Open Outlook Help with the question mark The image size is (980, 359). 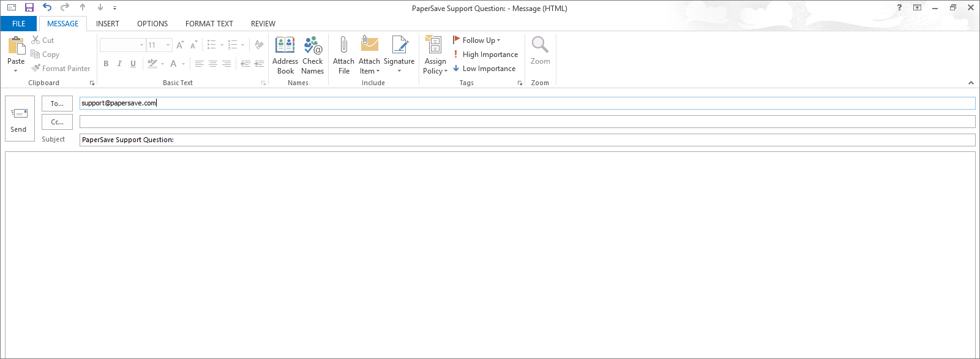pyautogui.click(x=899, y=7)
